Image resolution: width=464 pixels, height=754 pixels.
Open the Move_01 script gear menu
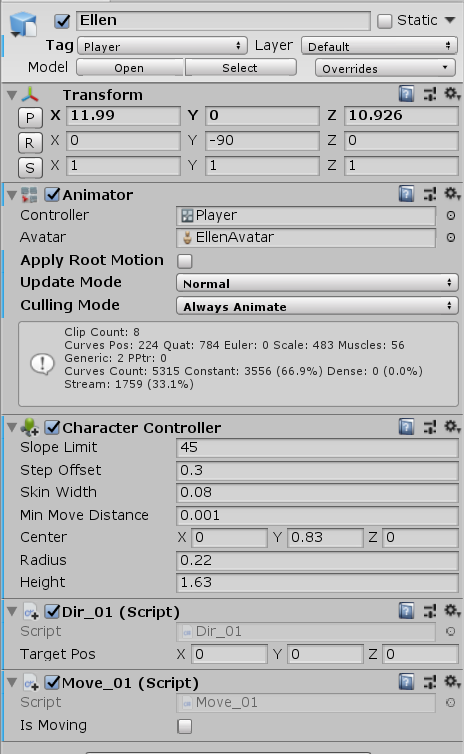(x=451, y=681)
